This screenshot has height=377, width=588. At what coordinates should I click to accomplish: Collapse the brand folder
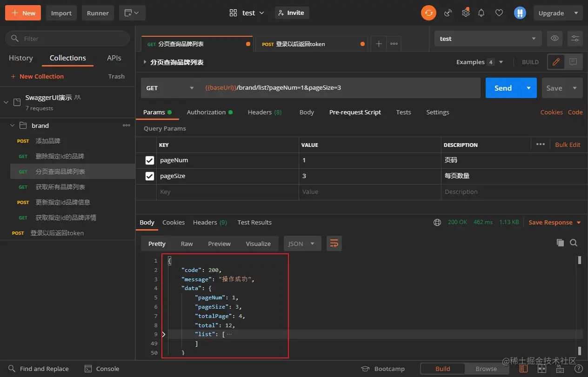pyautogui.click(x=13, y=126)
